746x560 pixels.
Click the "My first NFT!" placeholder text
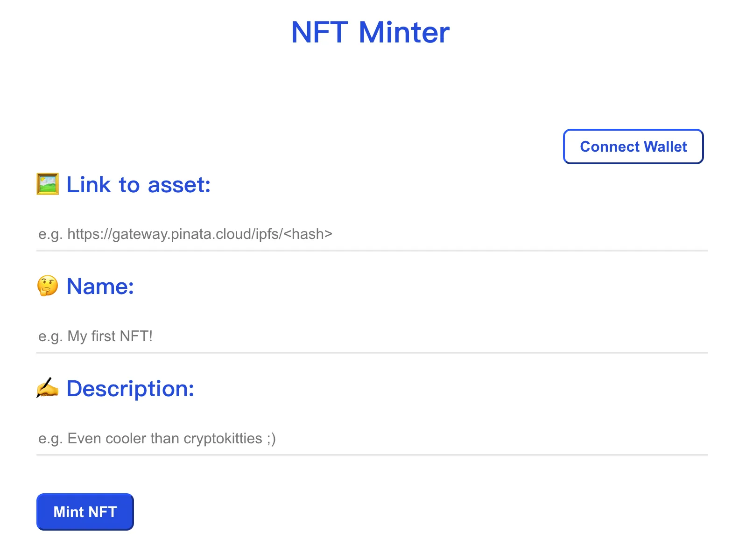(96, 336)
